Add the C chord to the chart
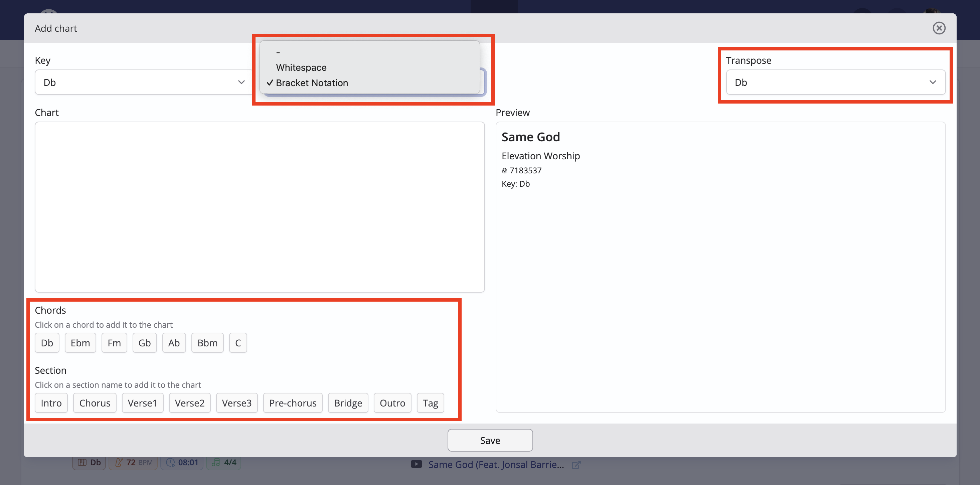 point(238,343)
